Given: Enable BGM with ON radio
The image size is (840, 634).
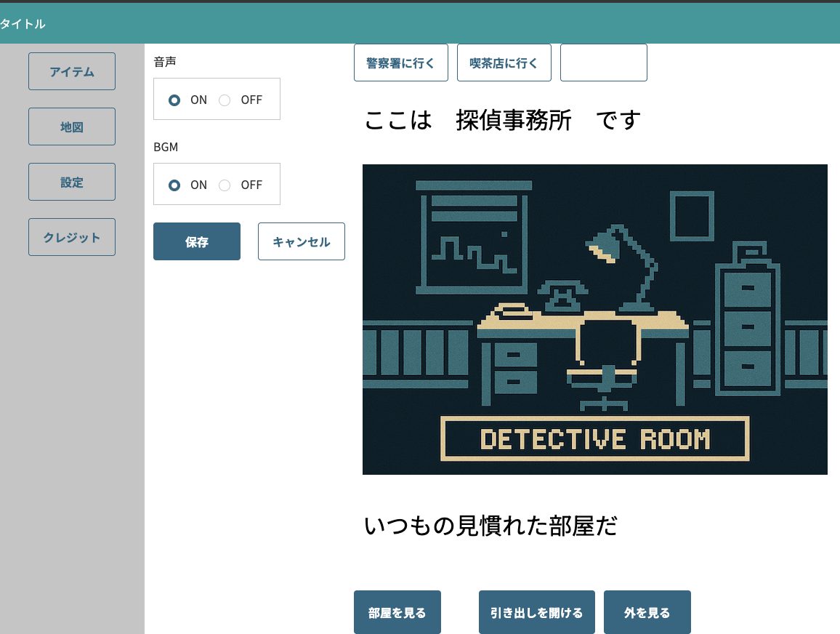Looking at the screenshot, I should point(174,185).
